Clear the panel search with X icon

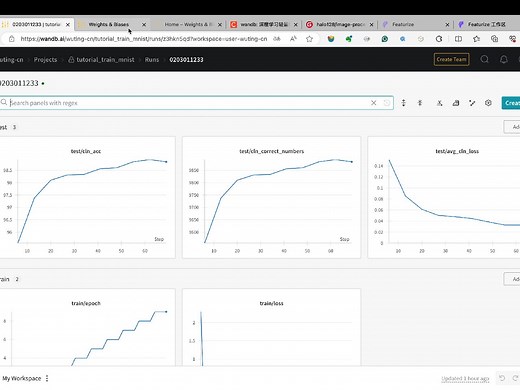(x=374, y=103)
